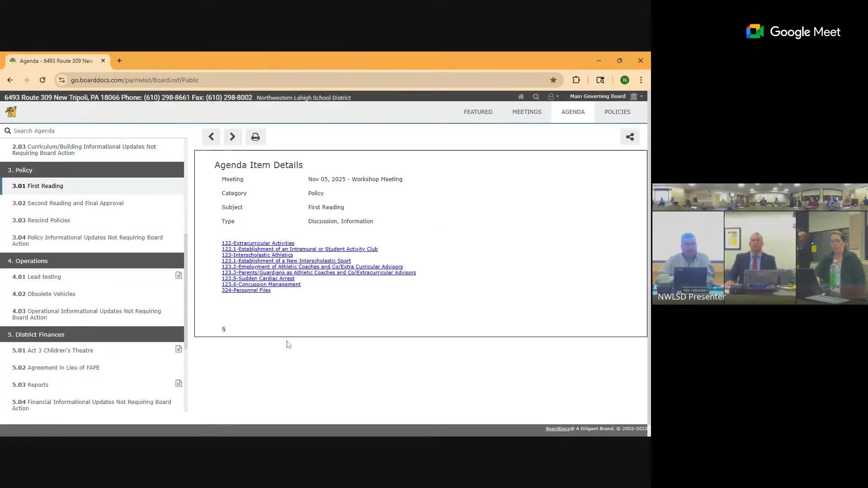The width and height of the screenshot is (868, 488).
Task: Open 123.5-Sudden Cardiac Arrest policy link
Action: pyautogui.click(x=258, y=278)
